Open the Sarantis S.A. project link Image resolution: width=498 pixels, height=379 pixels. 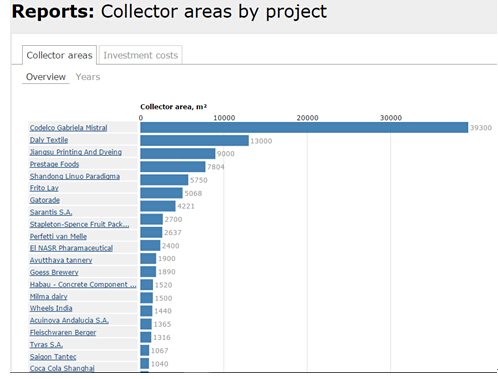51,212
